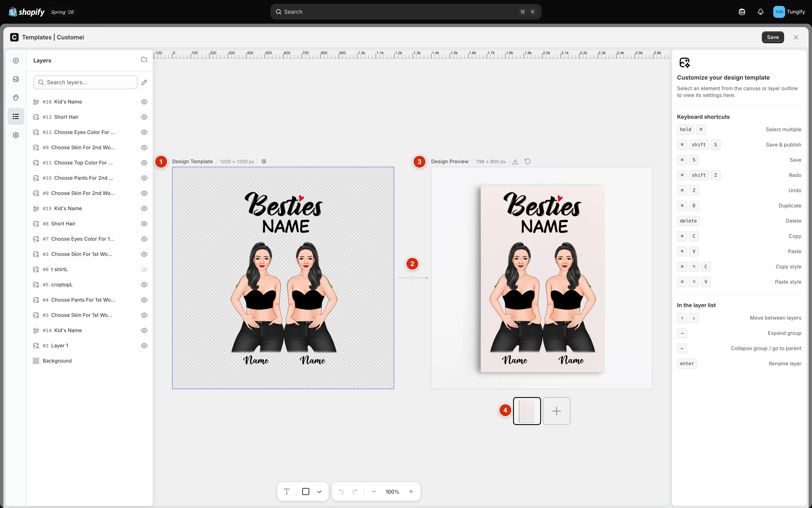812x508 pixels.
Task: Select #4 Choose Pants For 1st layer
Action: 90,300
